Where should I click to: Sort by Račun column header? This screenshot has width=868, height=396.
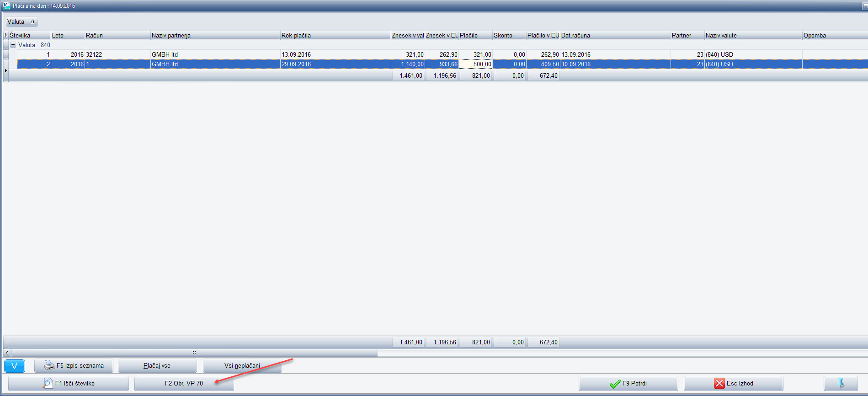click(117, 35)
